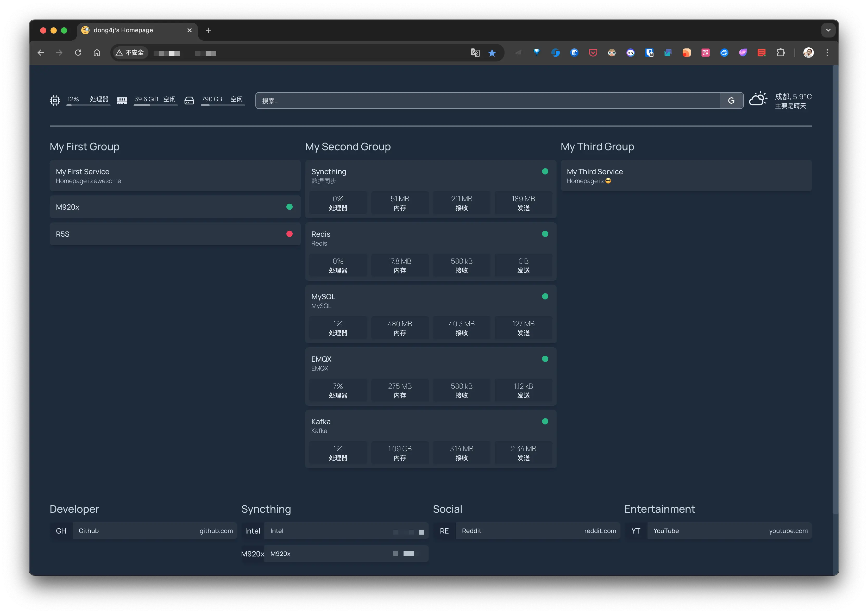Collapse the My Second Group header
This screenshot has width=868, height=614.
[348, 147]
